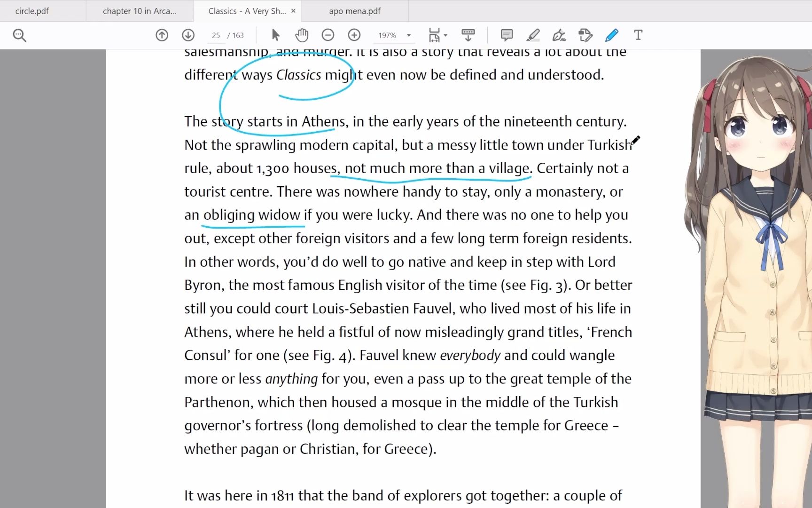The height and width of the screenshot is (508, 812).
Task: Close the Classics document tab
Action: [x=293, y=11]
